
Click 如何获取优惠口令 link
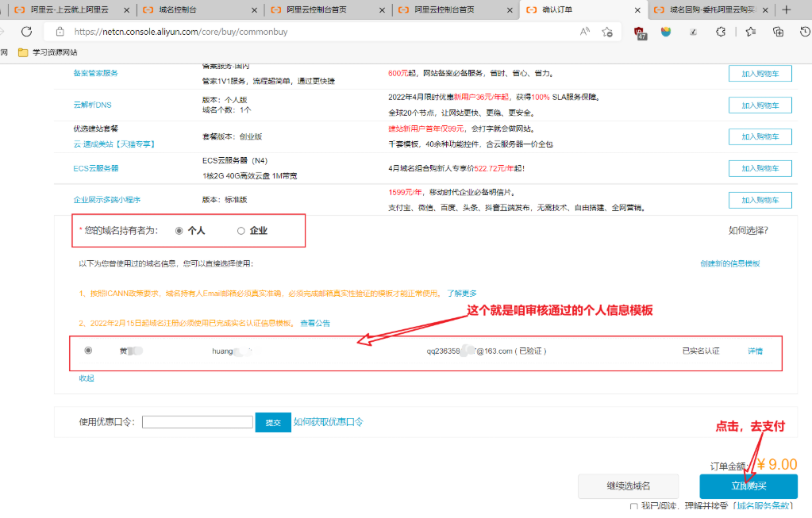[329, 422]
